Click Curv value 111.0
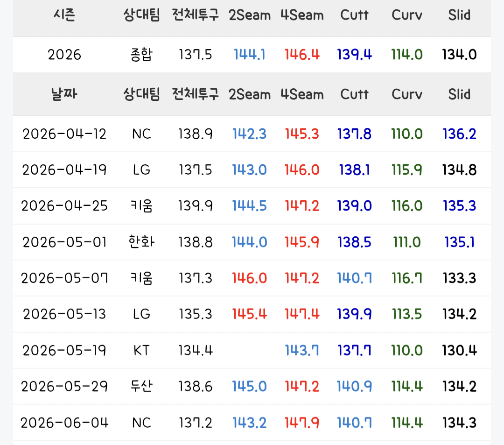 pyautogui.click(x=406, y=242)
